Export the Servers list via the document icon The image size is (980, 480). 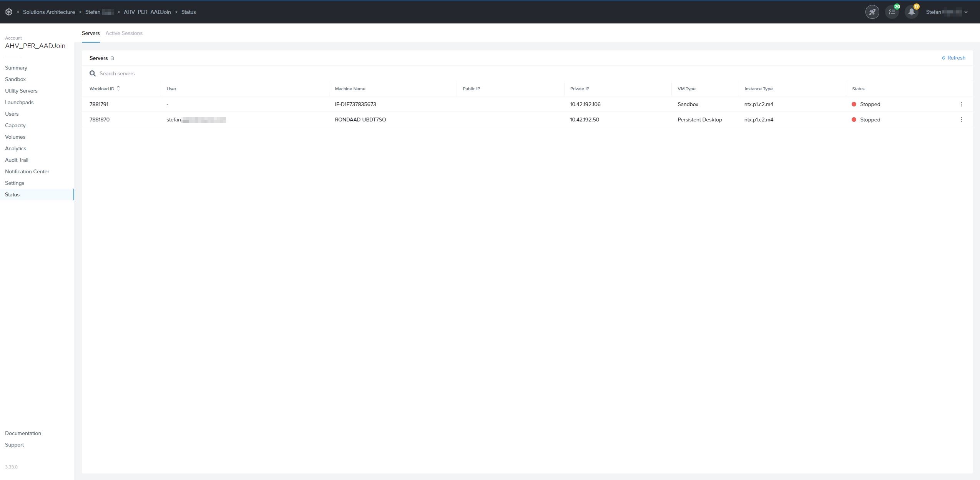[x=112, y=58]
